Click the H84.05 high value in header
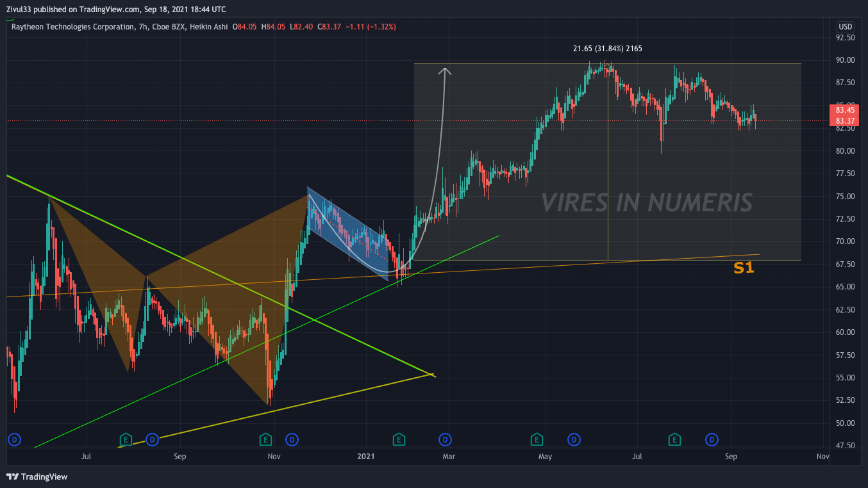Screen dimensions: 868x488 pyautogui.click(x=274, y=27)
